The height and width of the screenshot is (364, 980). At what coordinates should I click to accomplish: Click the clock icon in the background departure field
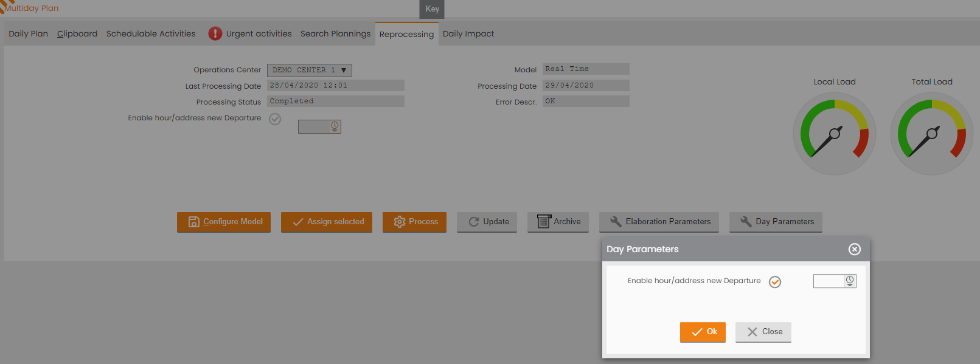(x=335, y=126)
